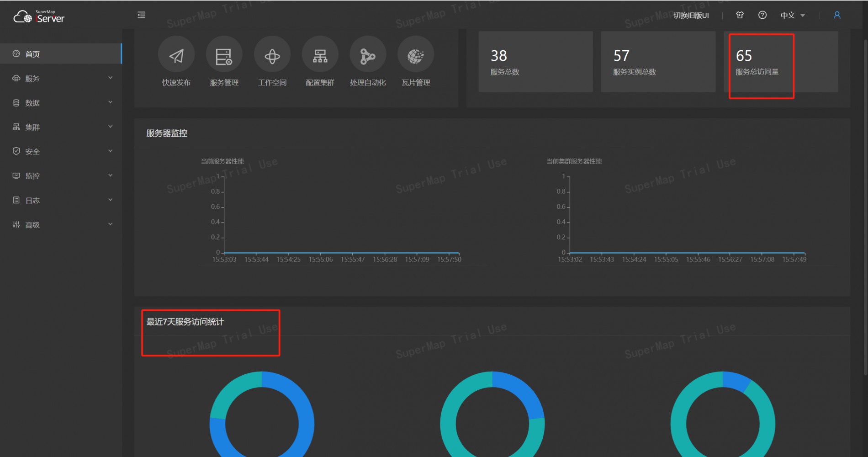
Task: Expand the 日志 menu chevron
Action: (x=110, y=200)
